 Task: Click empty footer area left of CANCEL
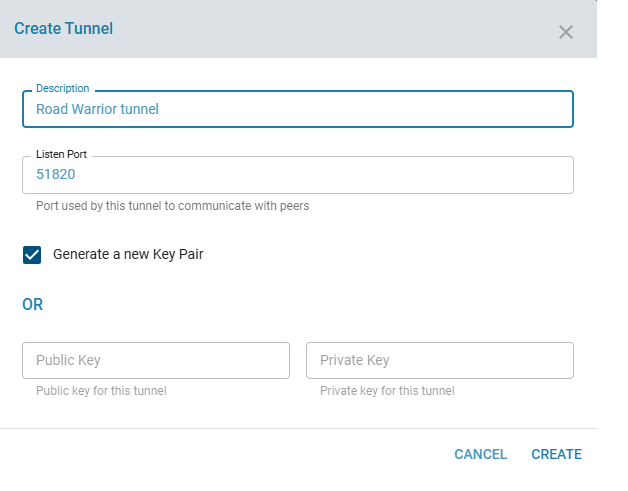tap(220, 454)
